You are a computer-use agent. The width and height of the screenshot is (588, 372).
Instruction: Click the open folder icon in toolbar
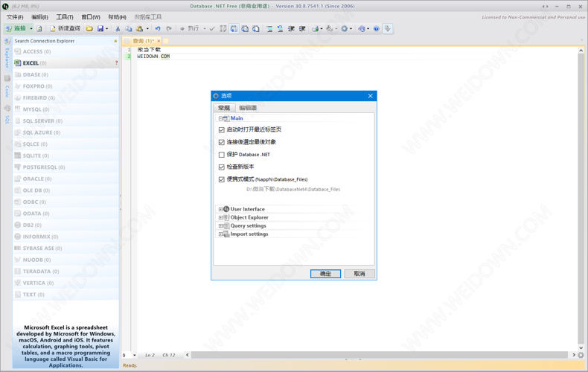pyautogui.click(x=89, y=28)
